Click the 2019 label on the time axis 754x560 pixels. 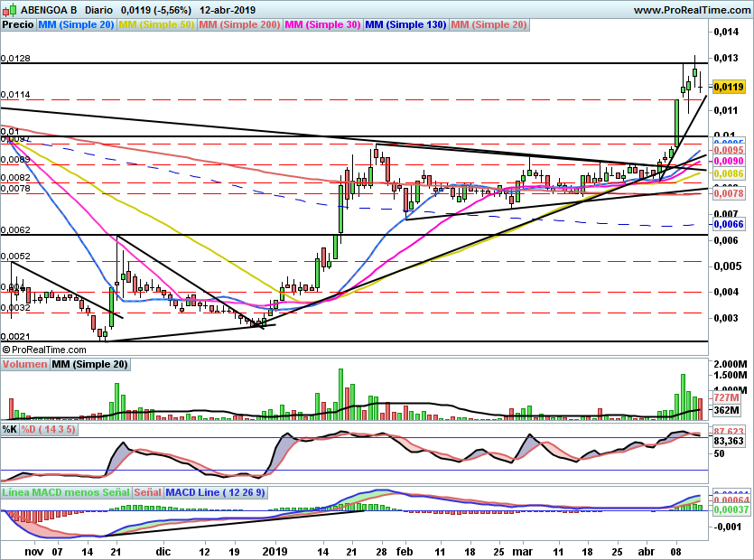click(275, 551)
